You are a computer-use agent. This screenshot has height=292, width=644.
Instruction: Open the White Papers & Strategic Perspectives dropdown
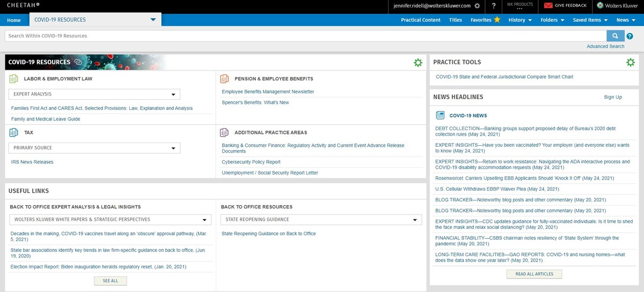[x=111, y=220]
